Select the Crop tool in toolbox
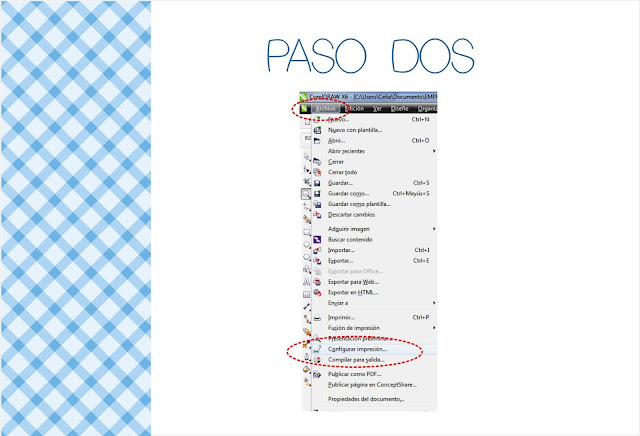This screenshot has width=640, height=436. pos(306,182)
